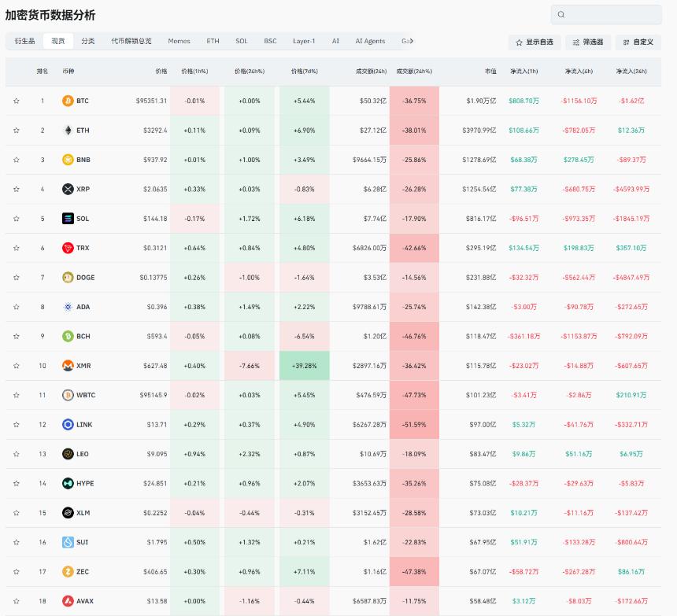Click the +39.28% cell in XMR row

point(305,366)
